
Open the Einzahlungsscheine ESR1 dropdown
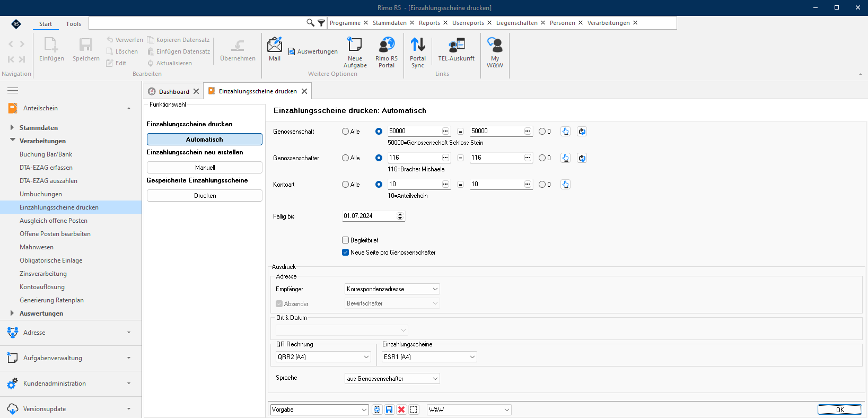click(x=429, y=357)
